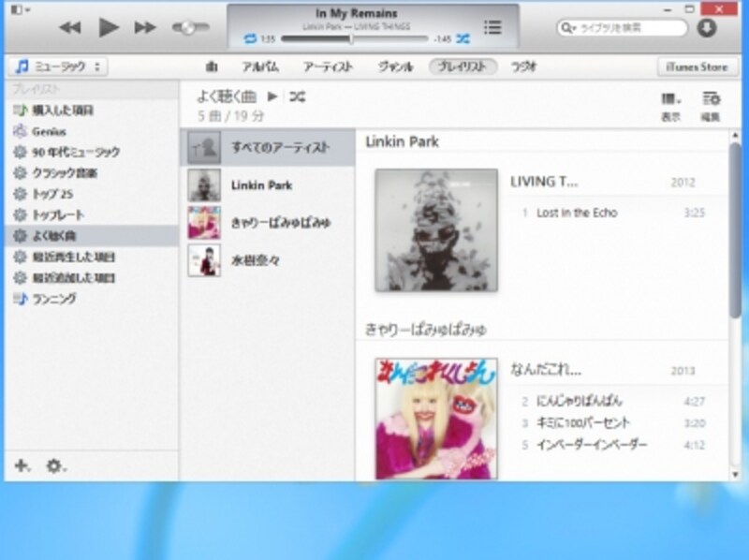Switch to the アーティスト tab
749x560 pixels.
tap(328, 66)
